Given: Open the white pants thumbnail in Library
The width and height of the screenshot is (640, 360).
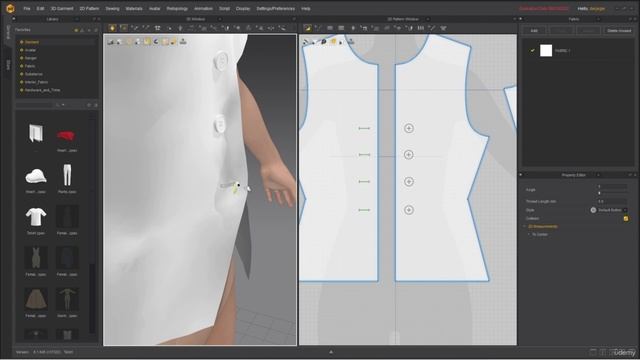Looking at the screenshot, I should click(x=67, y=175).
